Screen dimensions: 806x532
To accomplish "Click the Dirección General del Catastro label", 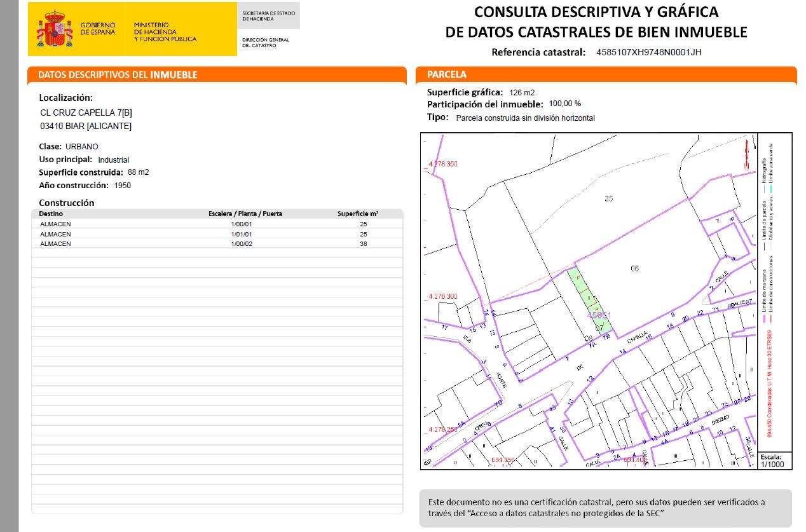I will [266, 43].
